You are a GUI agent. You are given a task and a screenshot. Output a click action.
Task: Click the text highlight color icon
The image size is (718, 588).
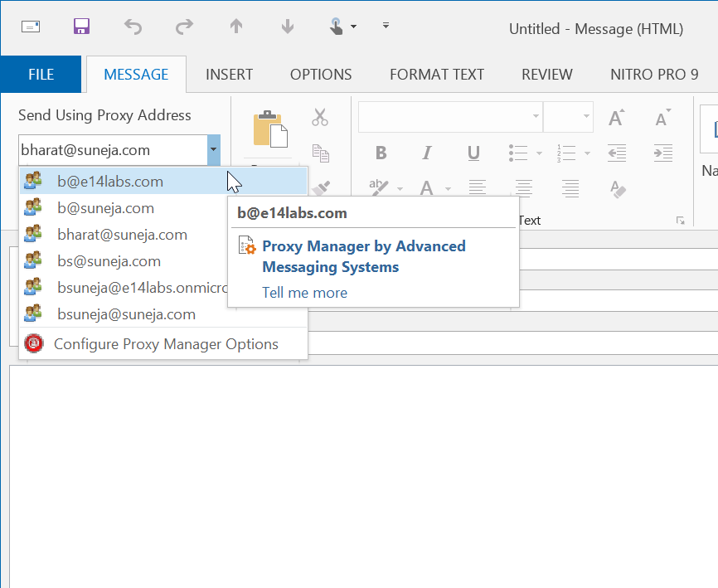click(379, 187)
